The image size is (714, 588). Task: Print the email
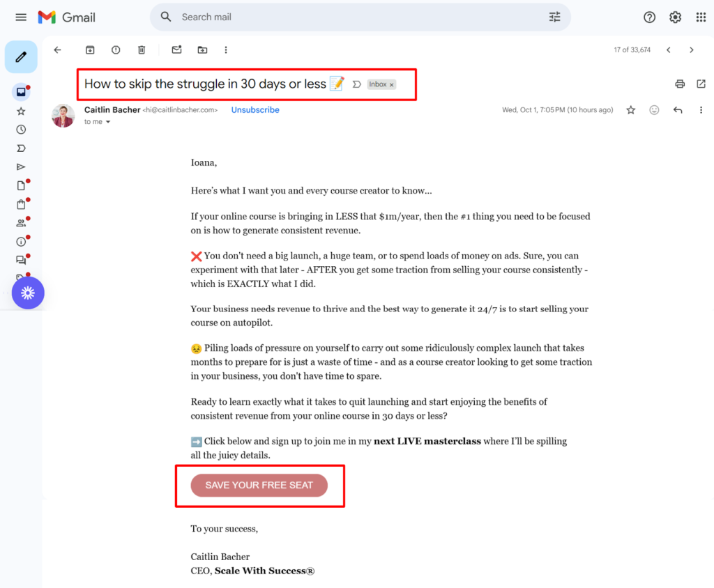point(680,83)
